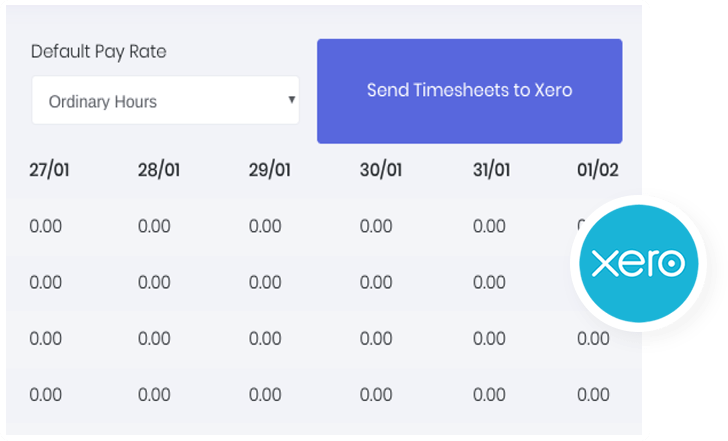Click the 30/01 column header
728x441 pixels.
click(381, 170)
